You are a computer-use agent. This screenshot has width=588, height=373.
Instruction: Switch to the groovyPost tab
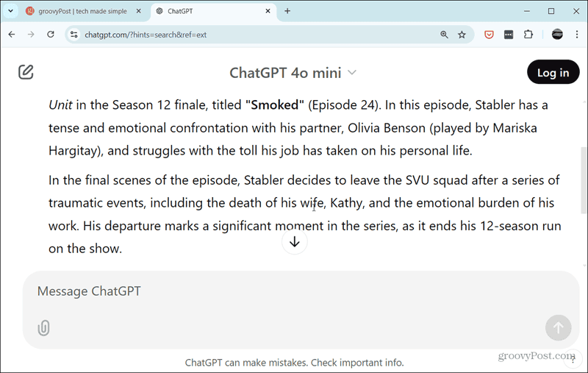click(x=82, y=11)
